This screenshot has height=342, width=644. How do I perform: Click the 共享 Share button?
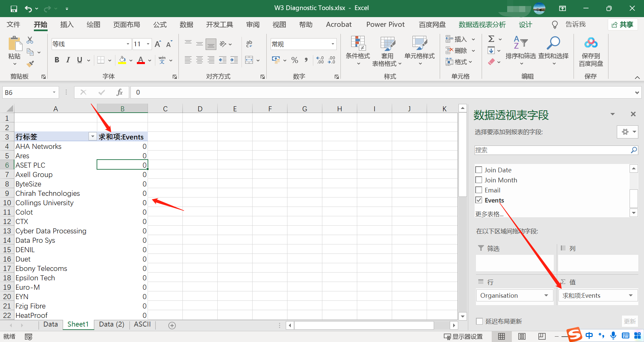tap(623, 24)
